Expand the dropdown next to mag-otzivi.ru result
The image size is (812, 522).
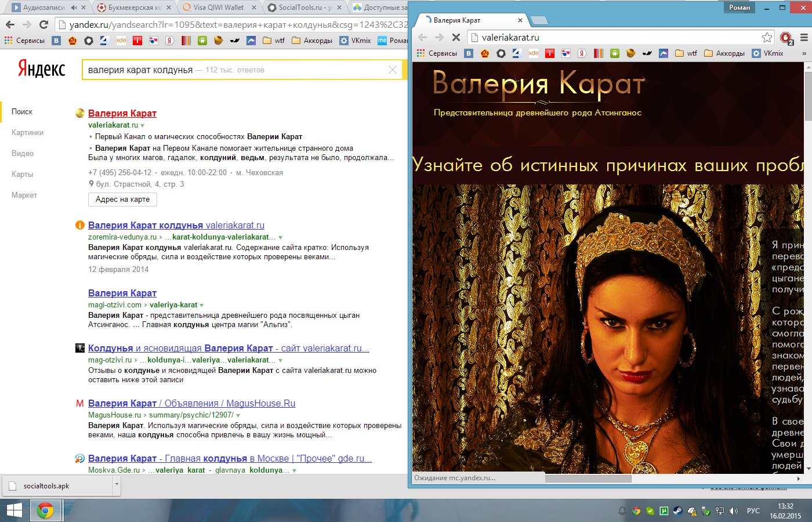click(x=281, y=360)
